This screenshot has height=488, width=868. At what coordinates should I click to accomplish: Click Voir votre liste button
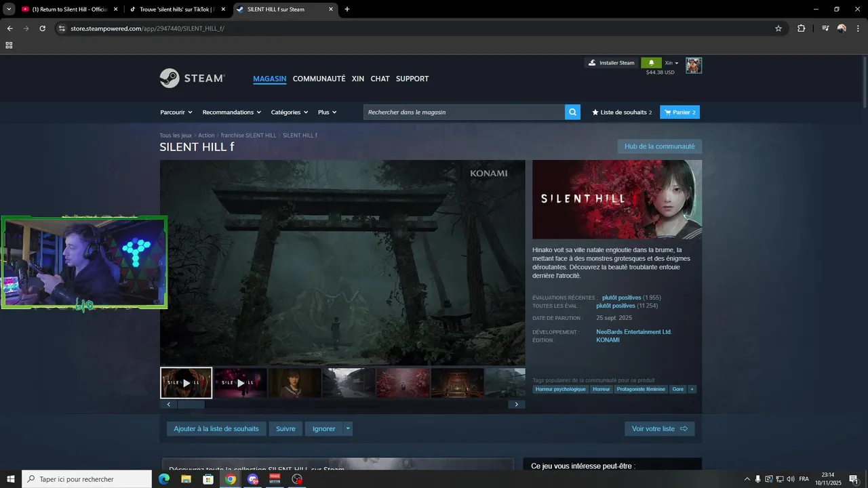(x=660, y=428)
